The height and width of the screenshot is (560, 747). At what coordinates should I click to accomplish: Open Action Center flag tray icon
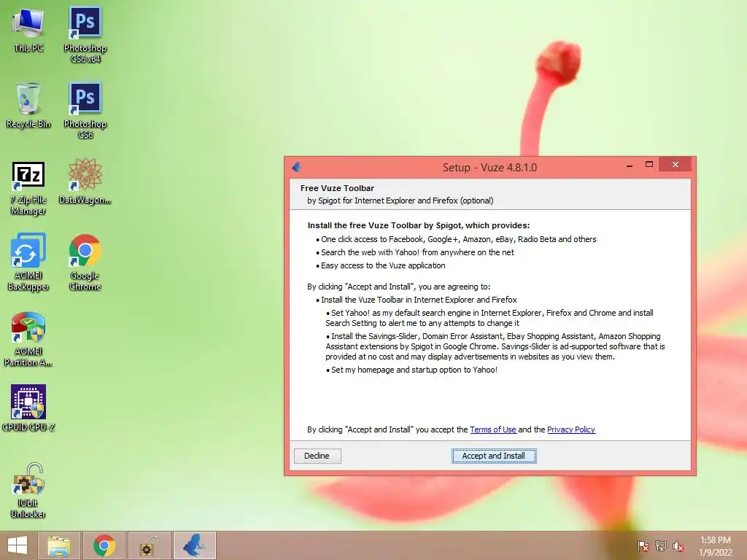(x=643, y=546)
